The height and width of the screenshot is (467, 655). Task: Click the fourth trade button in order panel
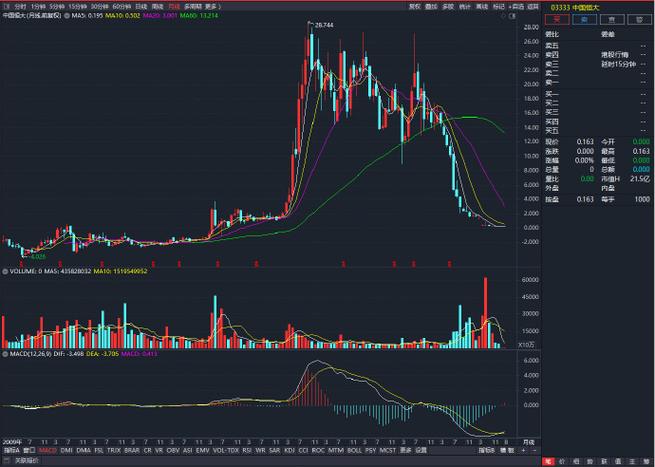click(x=639, y=20)
